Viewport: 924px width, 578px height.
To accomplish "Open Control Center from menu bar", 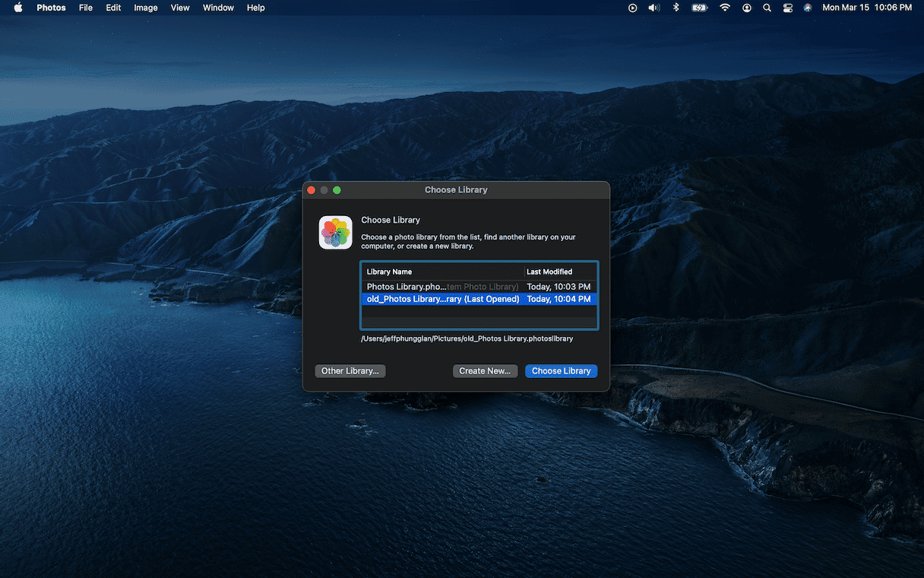I will click(x=787, y=8).
